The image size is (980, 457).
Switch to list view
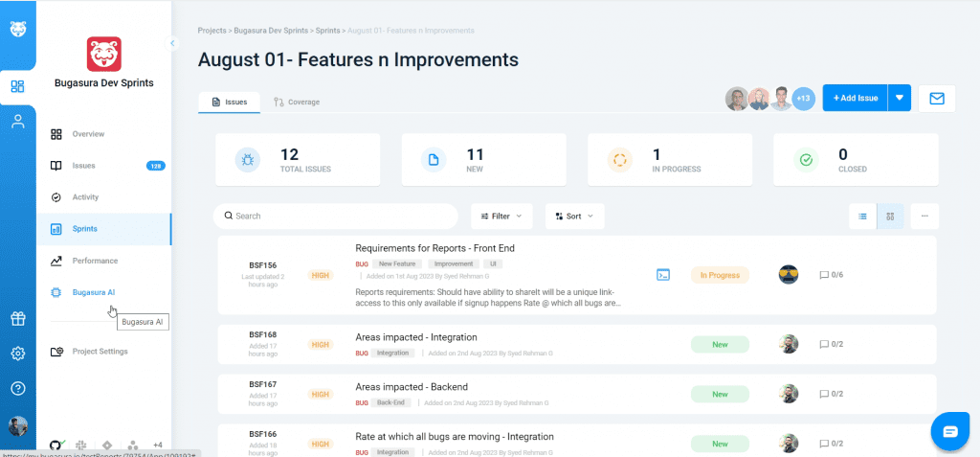(x=862, y=216)
